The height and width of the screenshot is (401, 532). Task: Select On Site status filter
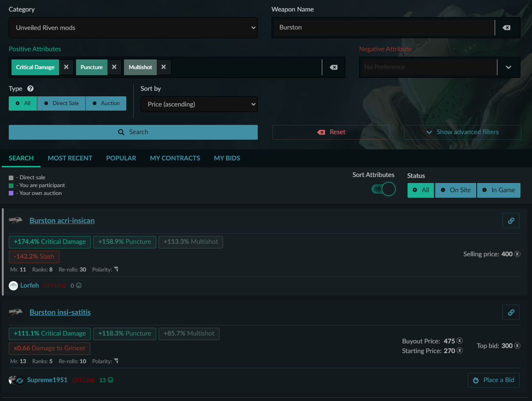[x=455, y=190]
